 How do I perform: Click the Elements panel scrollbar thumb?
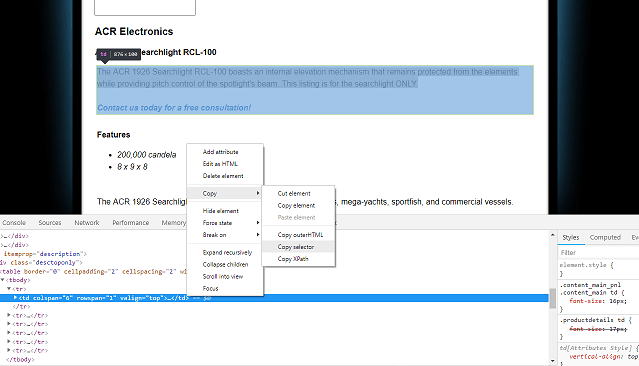(553, 298)
